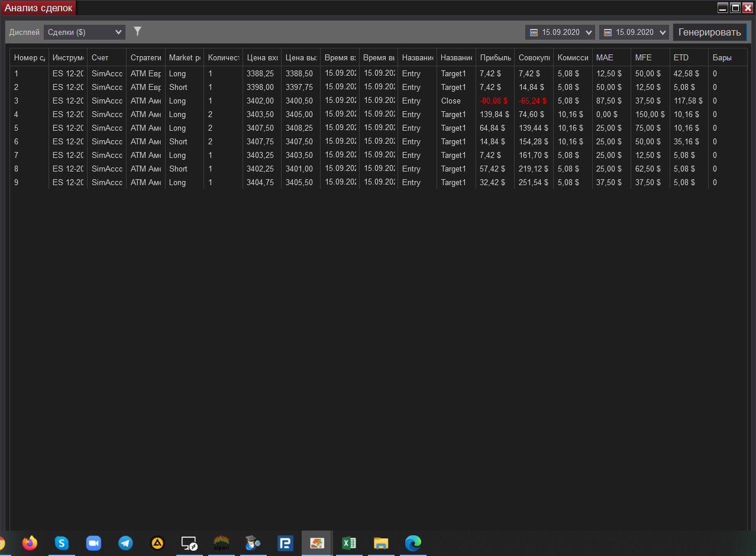Open Microsoft Edge from the taskbar
Viewport: 756px width, 556px height.
coord(413,543)
